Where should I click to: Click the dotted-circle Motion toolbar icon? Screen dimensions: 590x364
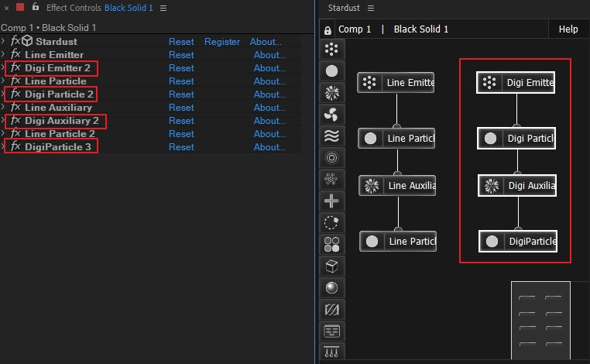(x=331, y=223)
